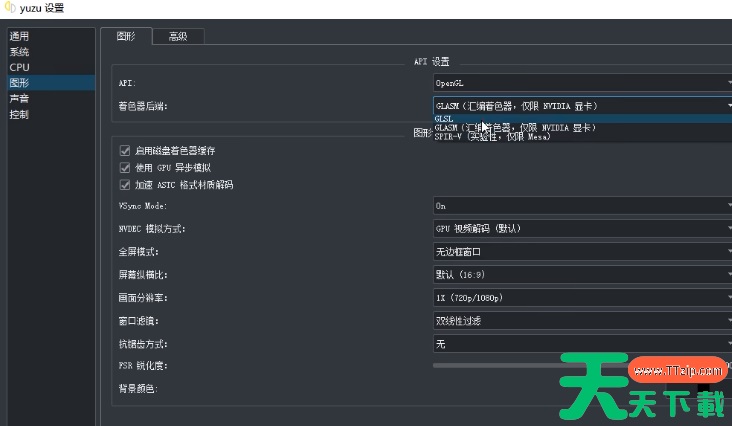
Task: Open the 抗锯齿方式 dropdown
Action: tap(582, 344)
